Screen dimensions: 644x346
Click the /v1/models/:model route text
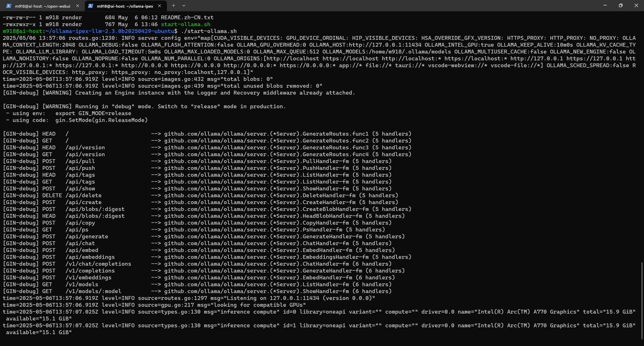point(93,291)
